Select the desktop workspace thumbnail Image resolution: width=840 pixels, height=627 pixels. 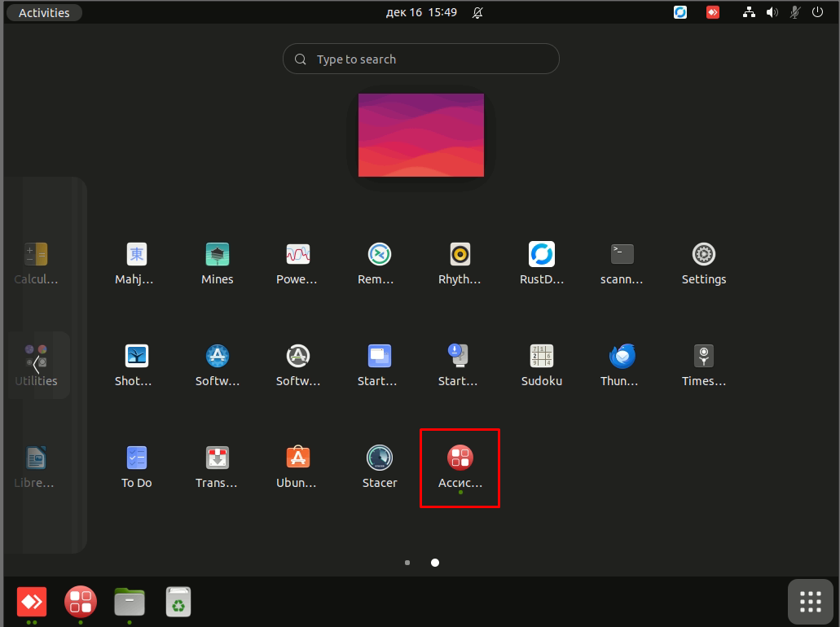coord(421,134)
